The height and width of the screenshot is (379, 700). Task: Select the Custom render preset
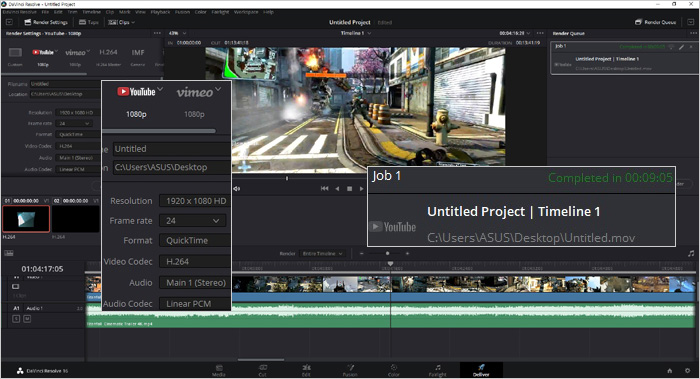point(15,56)
